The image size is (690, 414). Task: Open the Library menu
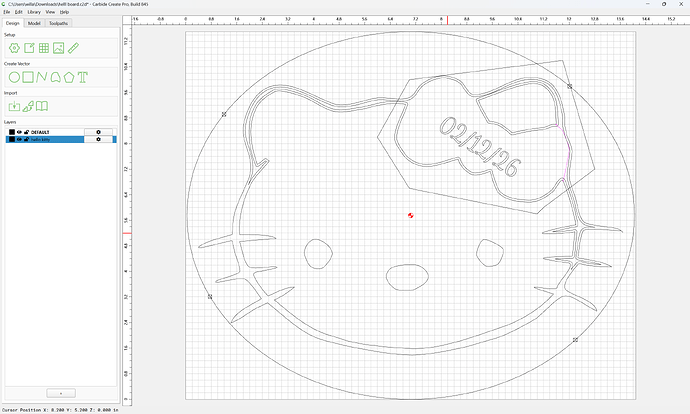[x=34, y=12]
